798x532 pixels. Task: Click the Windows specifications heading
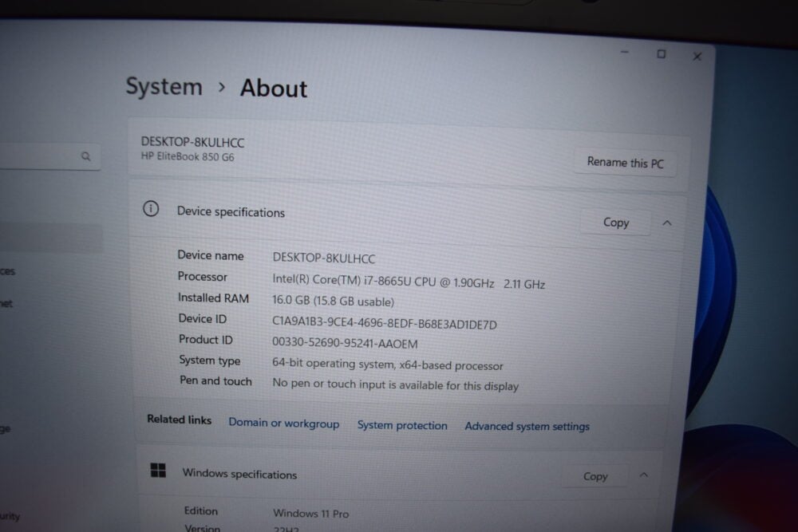(x=239, y=474)
